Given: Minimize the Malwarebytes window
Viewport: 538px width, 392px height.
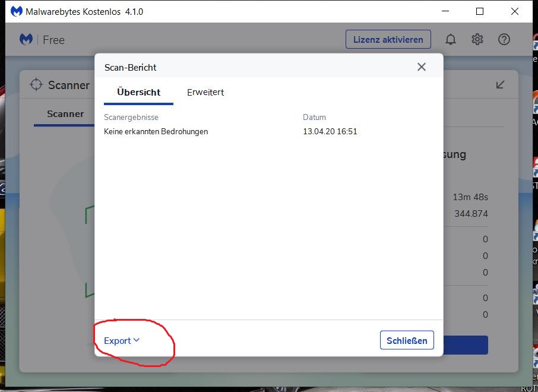Looking at the screenshot, I should coord(445,11).
